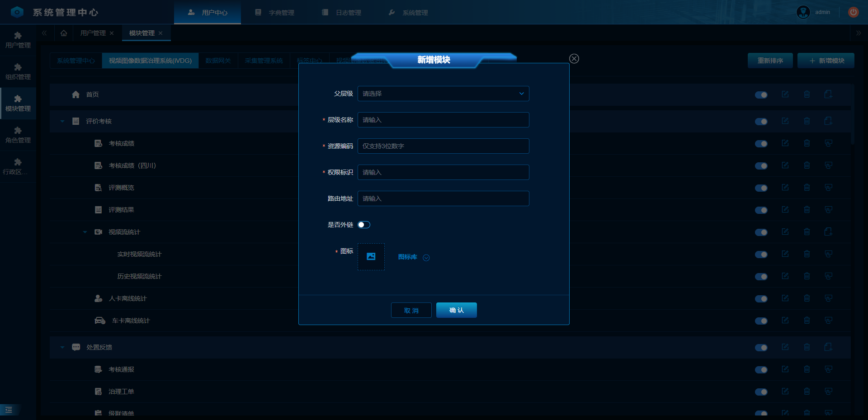Toggle the 评测概览 row enable switch

coord(761,188)
